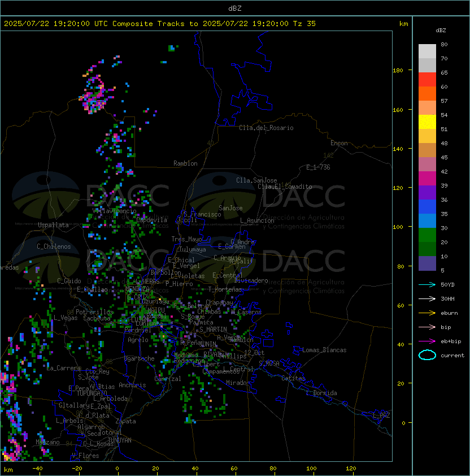470x476 pixels.
Task: Click the 'Lomas_Blancas' map label
Action: 324,350
